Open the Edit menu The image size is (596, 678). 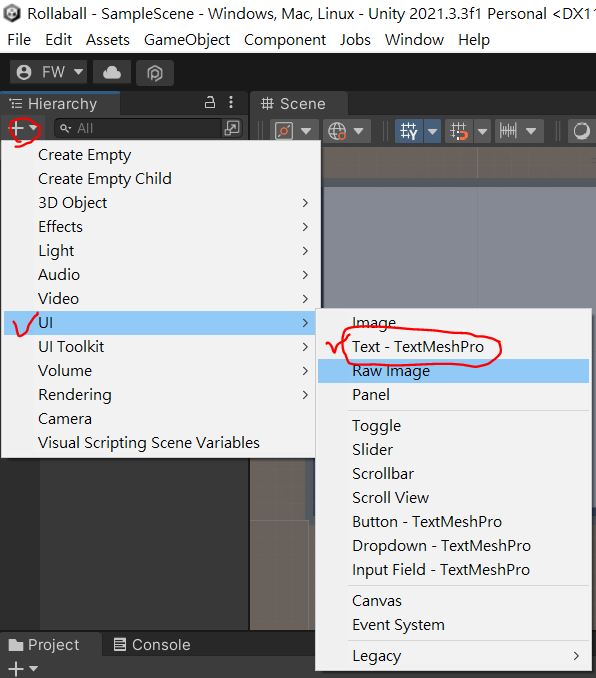pyautogui.click(x=58, y=40)
